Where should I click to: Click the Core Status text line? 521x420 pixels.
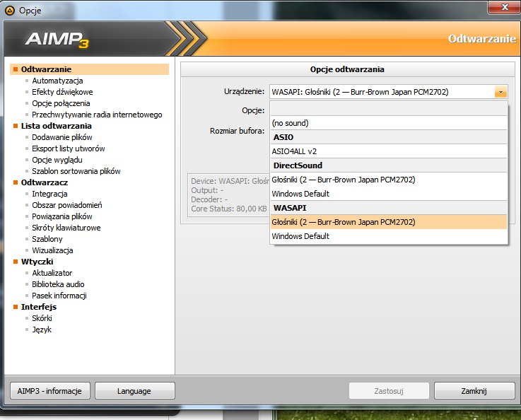click(228, 209)
